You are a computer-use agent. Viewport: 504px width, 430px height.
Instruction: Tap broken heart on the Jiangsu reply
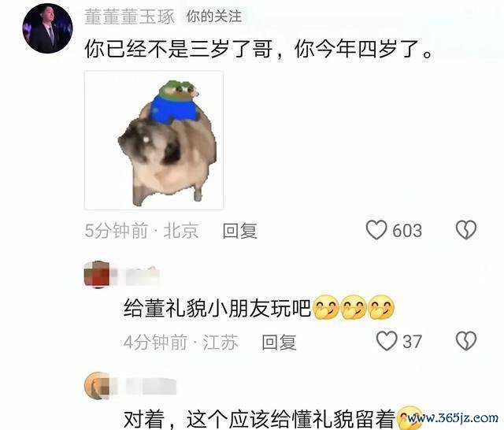pyautogui.click(x=466, y=341)
